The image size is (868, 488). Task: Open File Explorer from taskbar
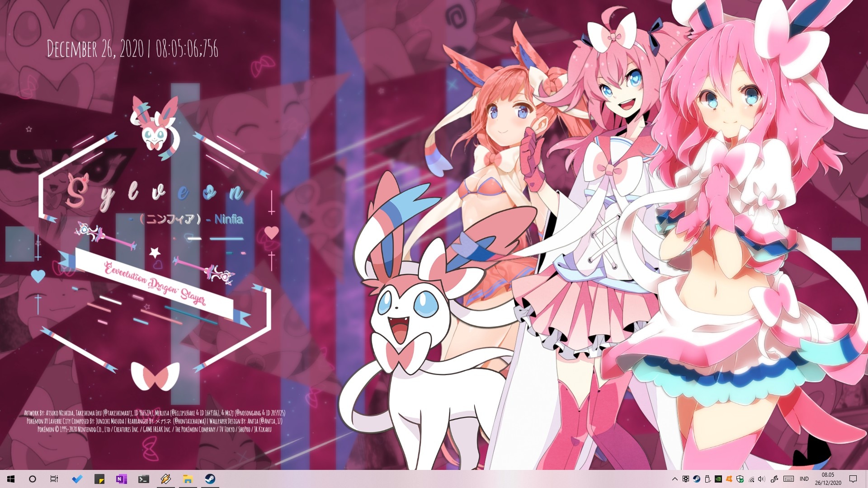point(188,479)
